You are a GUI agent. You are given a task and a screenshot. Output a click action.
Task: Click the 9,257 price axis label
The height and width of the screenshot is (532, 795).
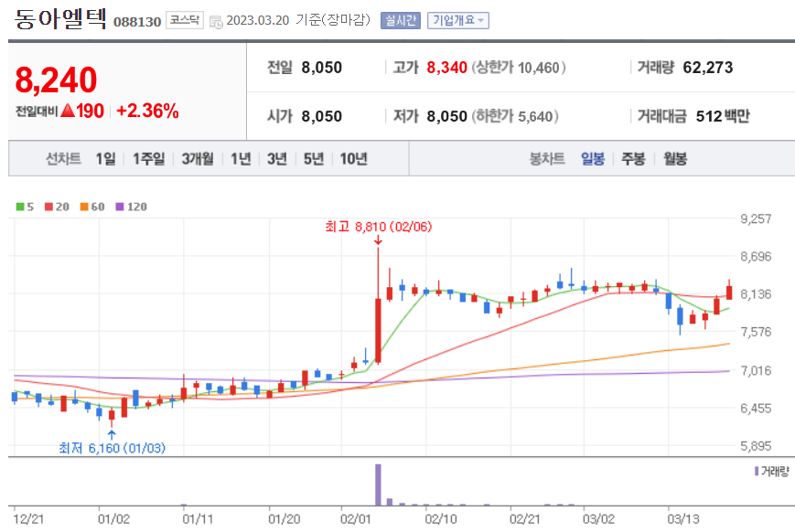click(x=756, y=218)
